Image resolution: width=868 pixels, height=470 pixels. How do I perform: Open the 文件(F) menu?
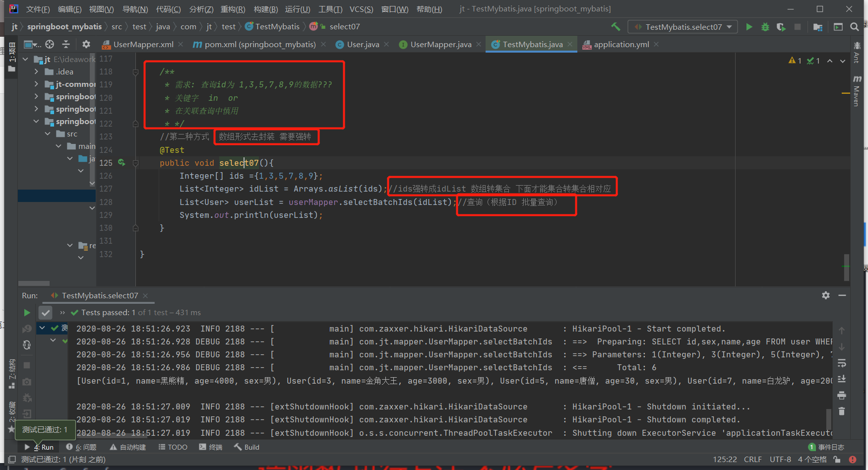click(x=38, y=9)
